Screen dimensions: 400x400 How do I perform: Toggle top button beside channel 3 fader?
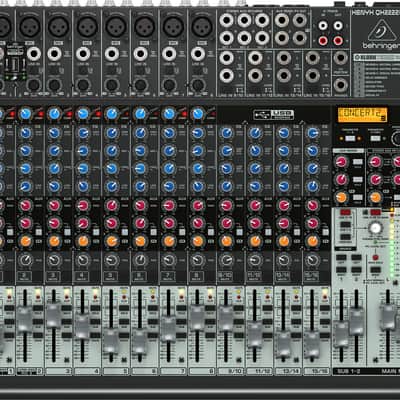click(66, 308)
